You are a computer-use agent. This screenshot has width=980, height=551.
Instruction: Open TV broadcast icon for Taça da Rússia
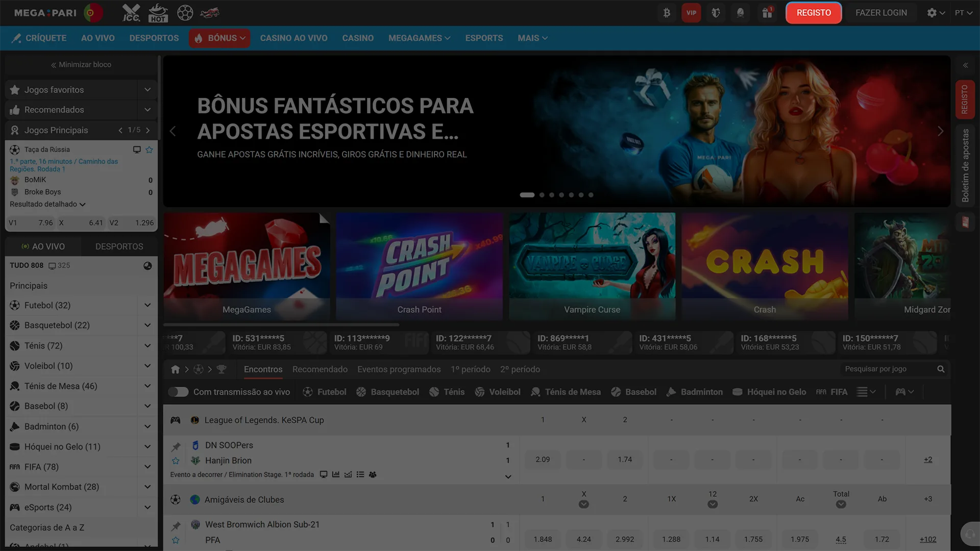(x=137, y=149)
